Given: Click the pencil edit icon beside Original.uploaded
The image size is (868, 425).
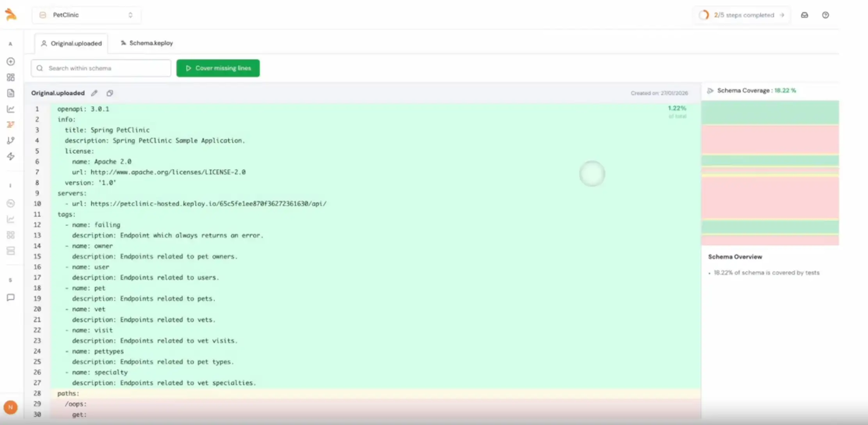Looking at the screenshot, I should [x=94, y=93].
